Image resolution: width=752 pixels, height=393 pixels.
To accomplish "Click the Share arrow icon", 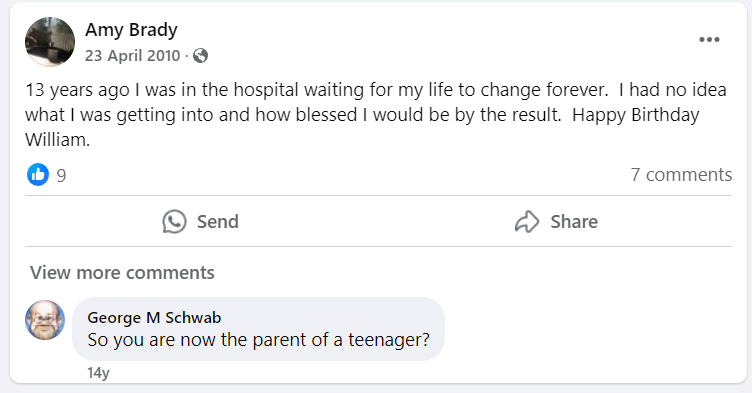I will tap(527, 222).
